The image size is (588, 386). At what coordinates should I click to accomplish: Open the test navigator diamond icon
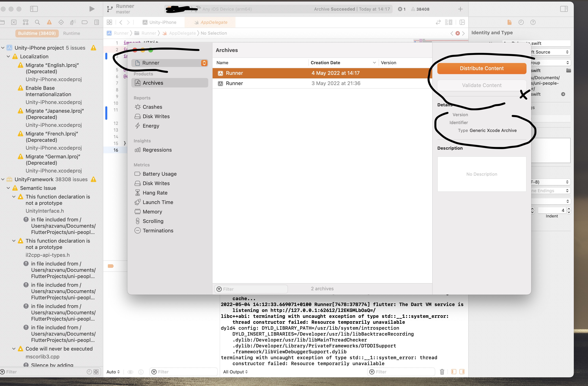pyautogui.click(x=61, y=22)
